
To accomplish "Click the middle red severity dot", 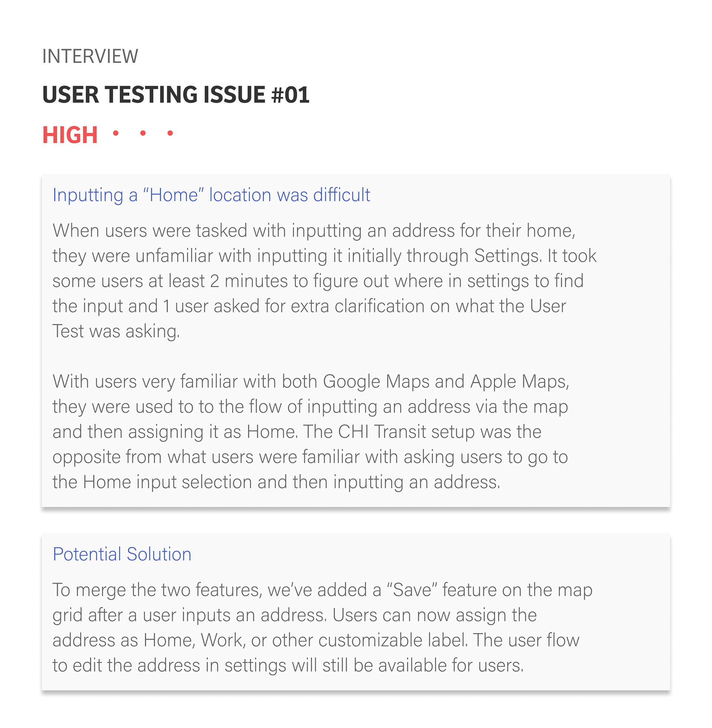I will click(143, 133).
